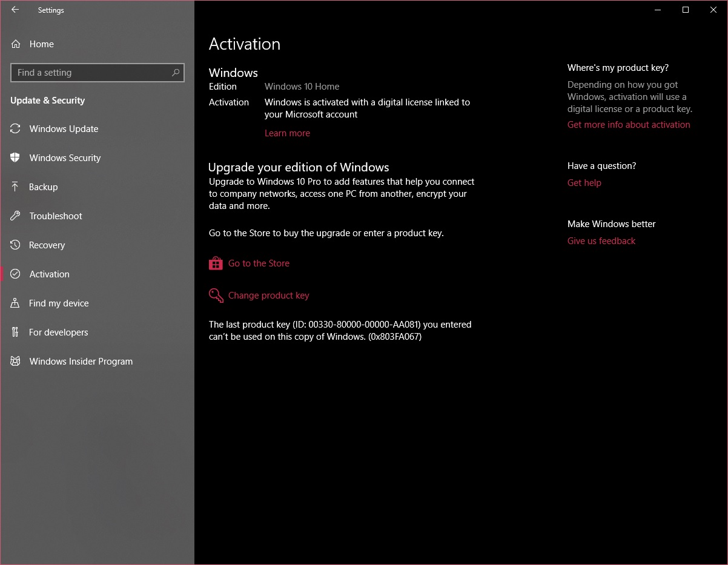Viewport: 728px width, 565px height.
Task: Click the Find my device icon
Action: pyautogui.click(x=16, y=303)
